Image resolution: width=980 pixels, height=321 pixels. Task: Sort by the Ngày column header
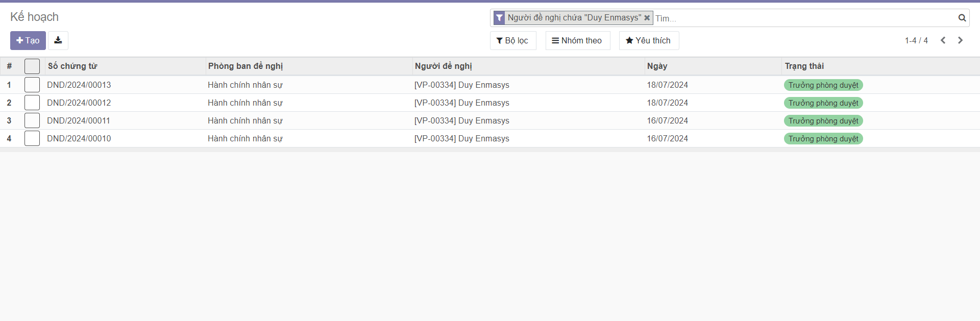point(657,66)
